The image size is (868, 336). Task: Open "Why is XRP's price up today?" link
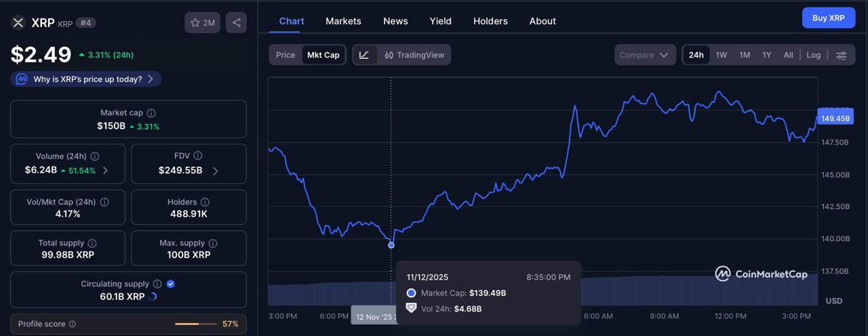[86, 79]
